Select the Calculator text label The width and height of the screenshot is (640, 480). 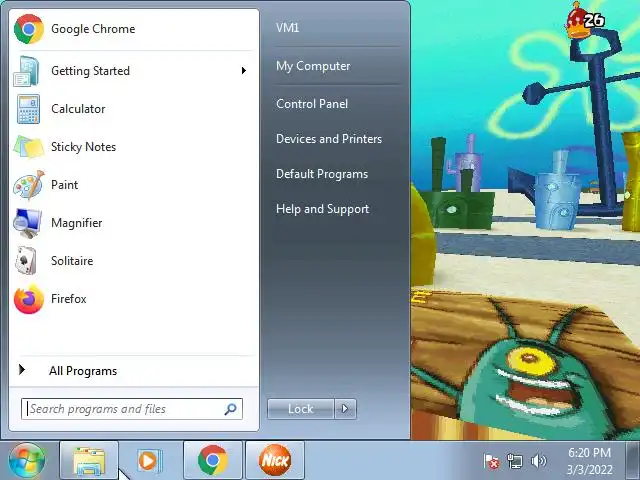point(78,109)
